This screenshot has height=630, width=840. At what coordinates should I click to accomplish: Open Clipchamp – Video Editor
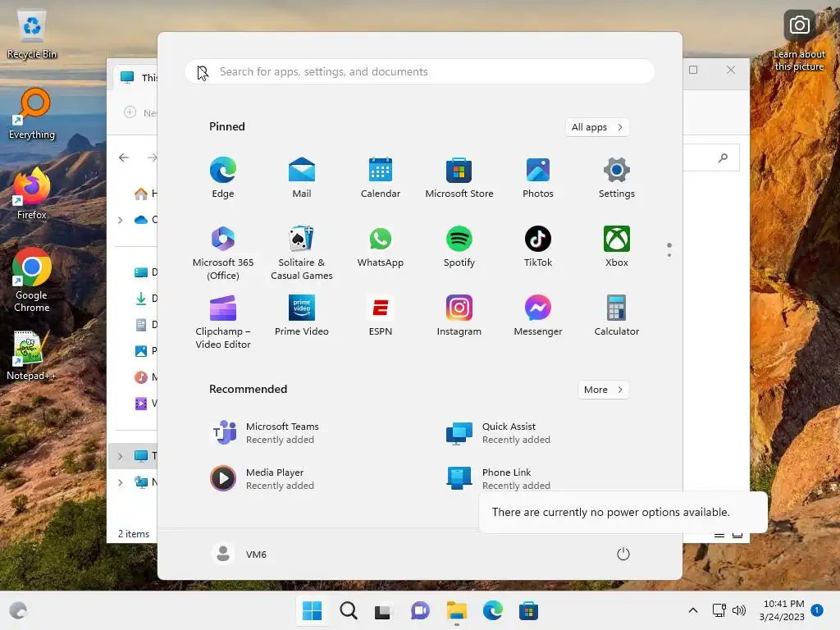pos(223,322)
